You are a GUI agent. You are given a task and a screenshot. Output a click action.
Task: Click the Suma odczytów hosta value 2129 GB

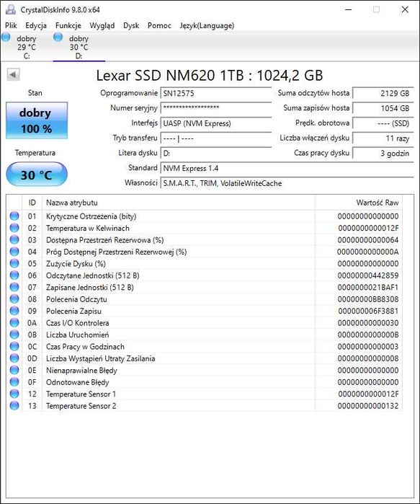(383, 93)
